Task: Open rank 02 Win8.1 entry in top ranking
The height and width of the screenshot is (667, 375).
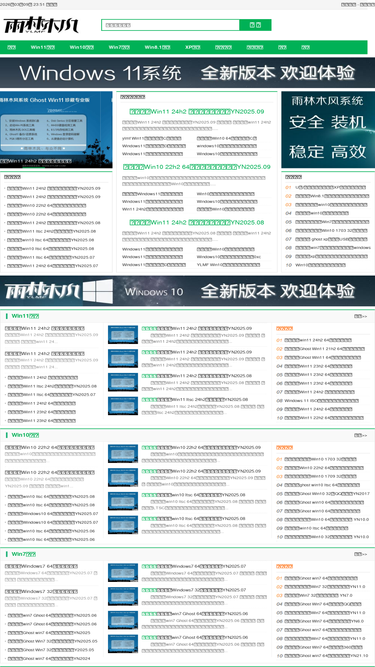Action: coord(332,196)
